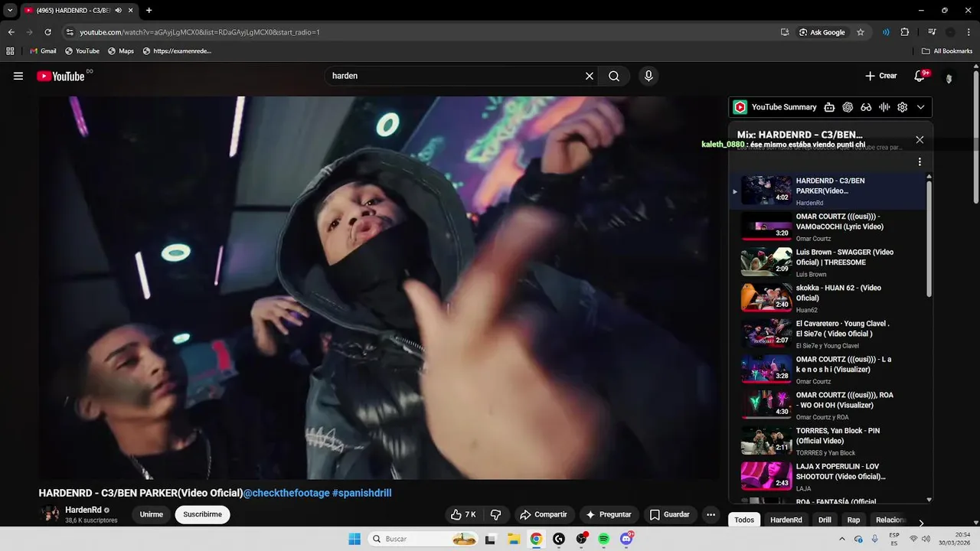Click the Crear create button
Screen dimensions: 980x551
(x=880, y=76)
